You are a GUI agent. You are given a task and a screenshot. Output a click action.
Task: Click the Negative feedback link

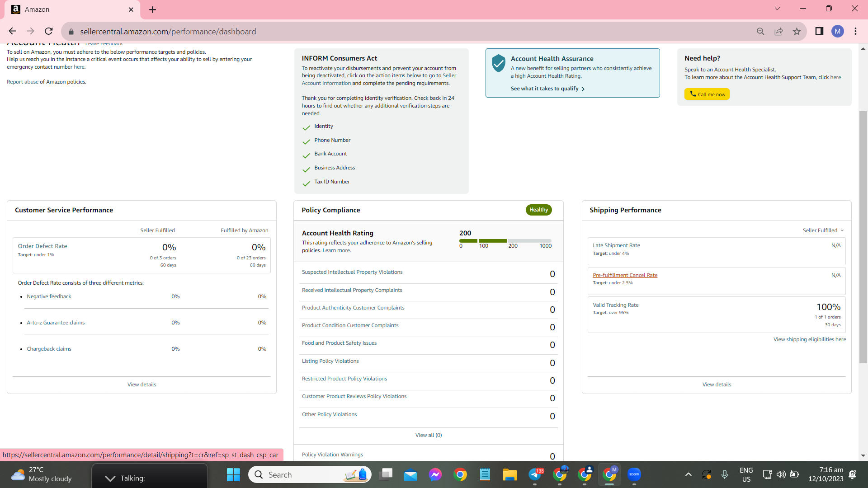coord(49,296)
